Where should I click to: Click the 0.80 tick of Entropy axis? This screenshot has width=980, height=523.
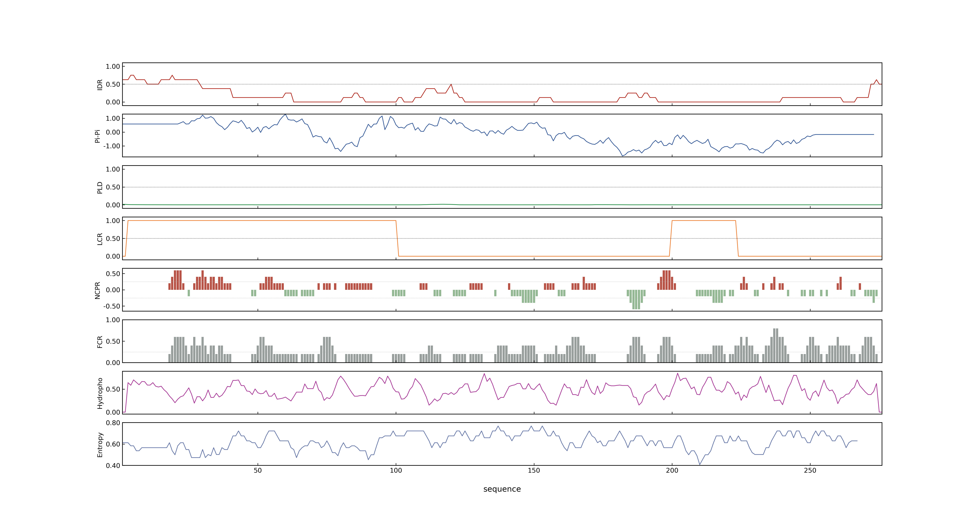point(113,423)
